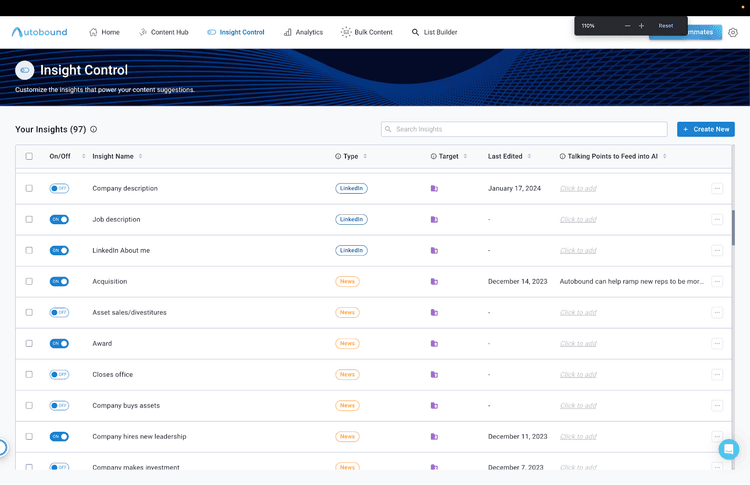The image size is (750, 485).
Task: Open the Analytics tab
Action: pos(303,32)
